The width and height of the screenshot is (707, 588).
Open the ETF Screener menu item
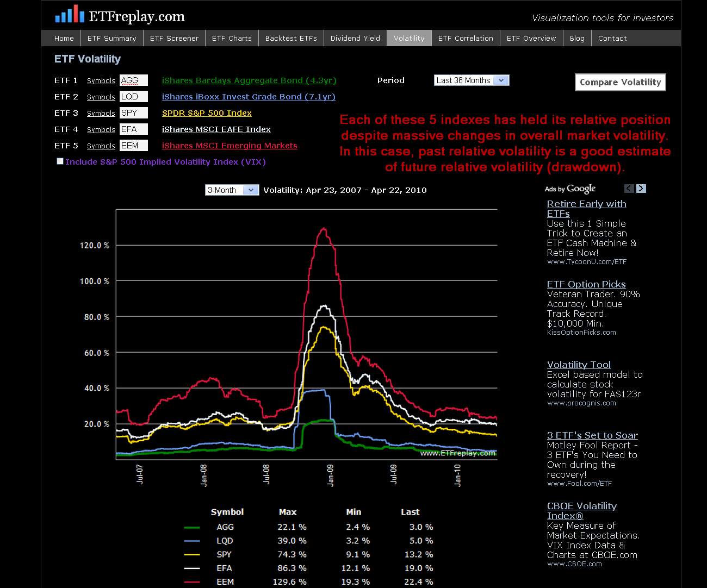pyautogui.click(x=174, y=38)
